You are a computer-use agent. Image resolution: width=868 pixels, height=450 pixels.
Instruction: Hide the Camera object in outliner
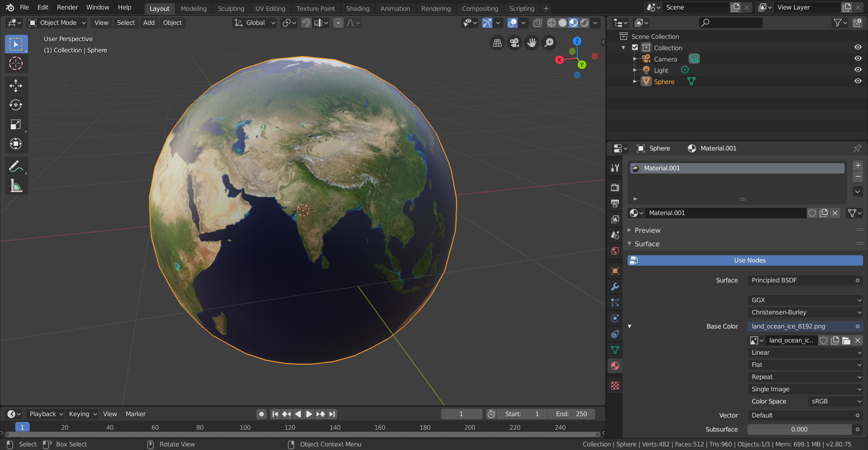(x=858, y=59)
